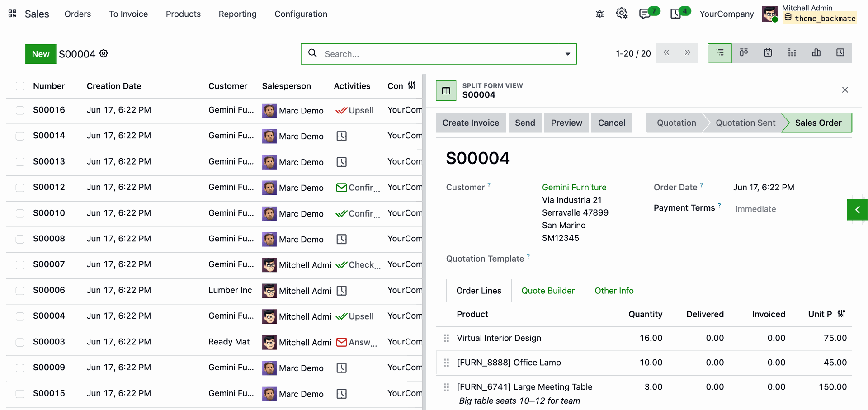The height and width of the screenshot is (410, 868).
Task: Open list column options adjust icon
Action: (x=411, y=85)
